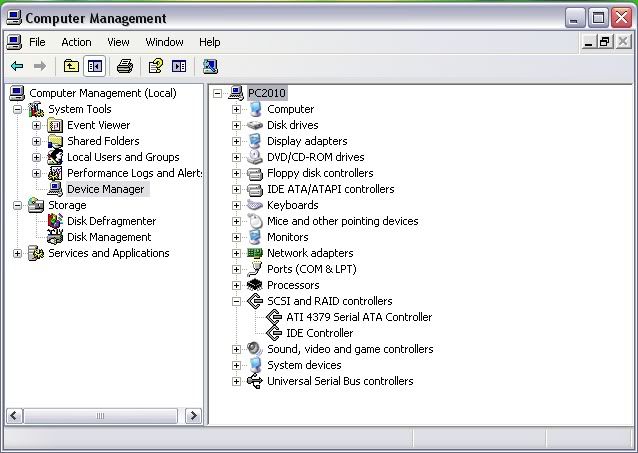Click Scan for hardware changes toolbar icon
638x453 pixels.
(210, 66)
